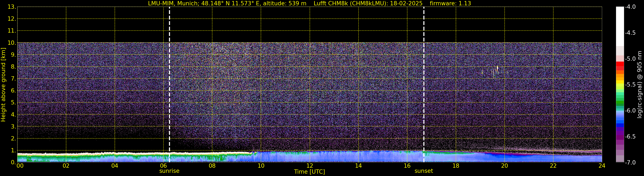Click the '02' time axis tick label
Screen dimensions: 644x176
66,166
